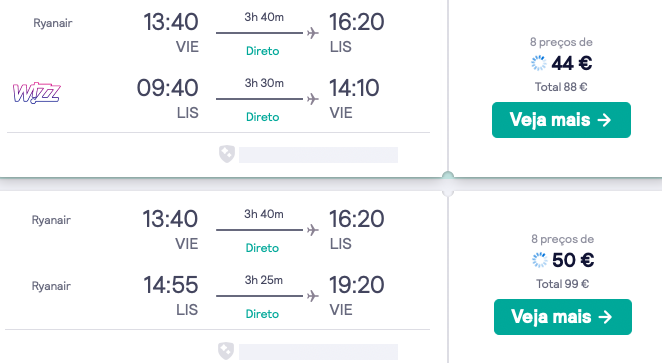
Task: Click the Ryanair label on 14:55 flight
Action: coord(51,286)
